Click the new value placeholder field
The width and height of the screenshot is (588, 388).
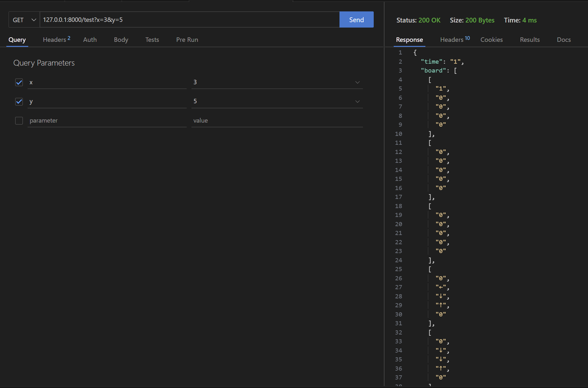click(277, 121)
